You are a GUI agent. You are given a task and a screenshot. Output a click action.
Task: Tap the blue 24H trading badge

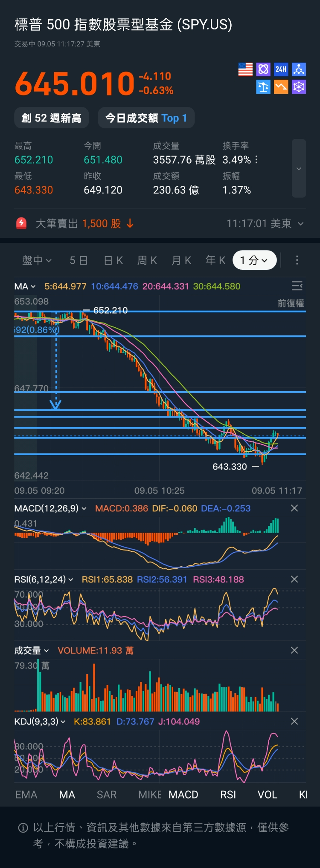[281, 69]
